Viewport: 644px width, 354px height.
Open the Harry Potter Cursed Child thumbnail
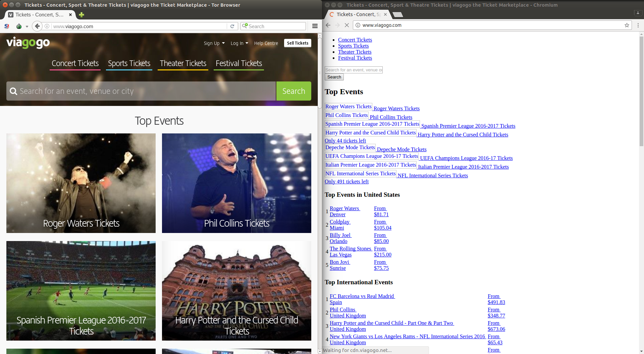tap(236, 291)
